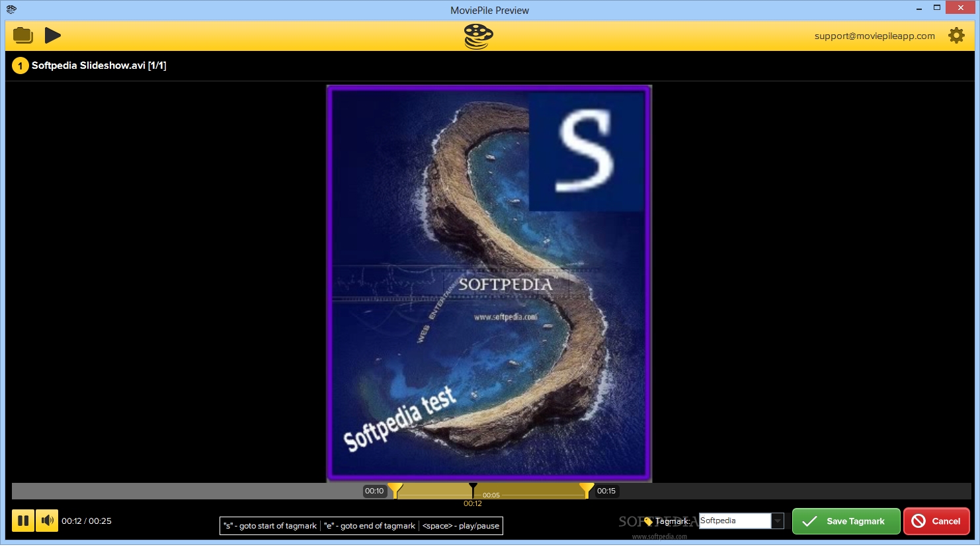Screen dimensions: 980x549
Task: Click the Softpedia Slideshow.avi [1/1] title
Action: [99, 65]
